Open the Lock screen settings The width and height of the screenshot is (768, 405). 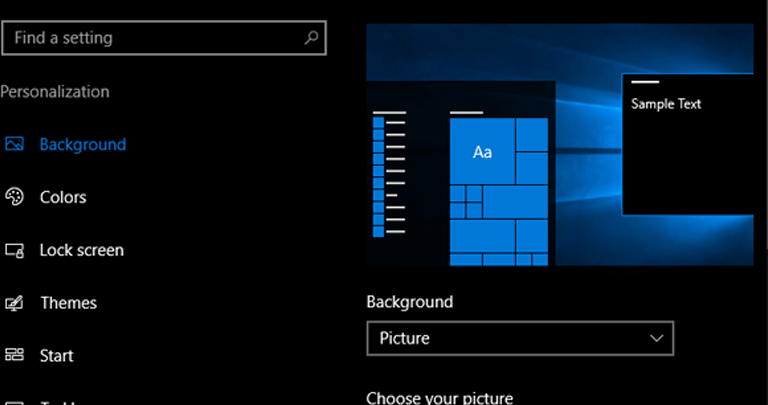pos(82,250)
